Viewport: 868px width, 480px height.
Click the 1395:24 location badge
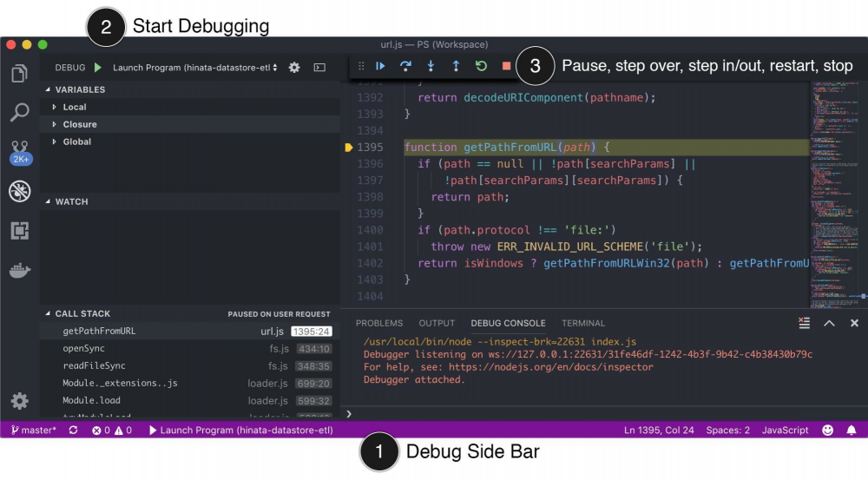(311, 331)
